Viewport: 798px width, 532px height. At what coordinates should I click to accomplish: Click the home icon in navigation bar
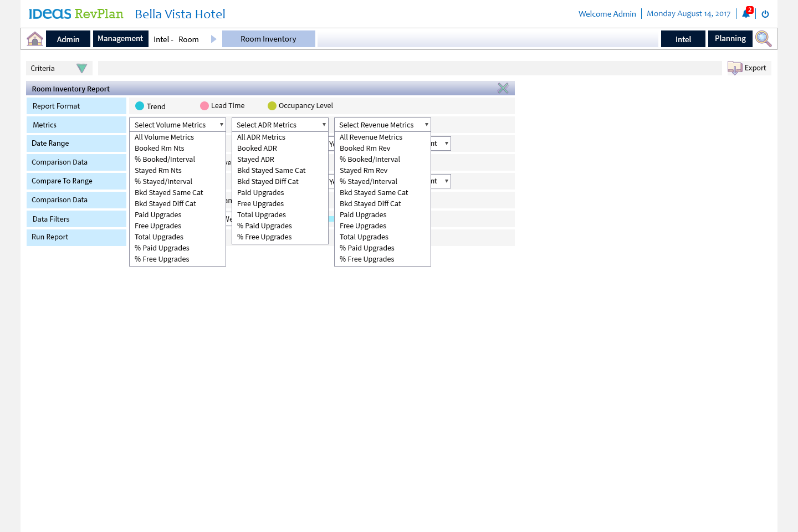click(35, 39)
